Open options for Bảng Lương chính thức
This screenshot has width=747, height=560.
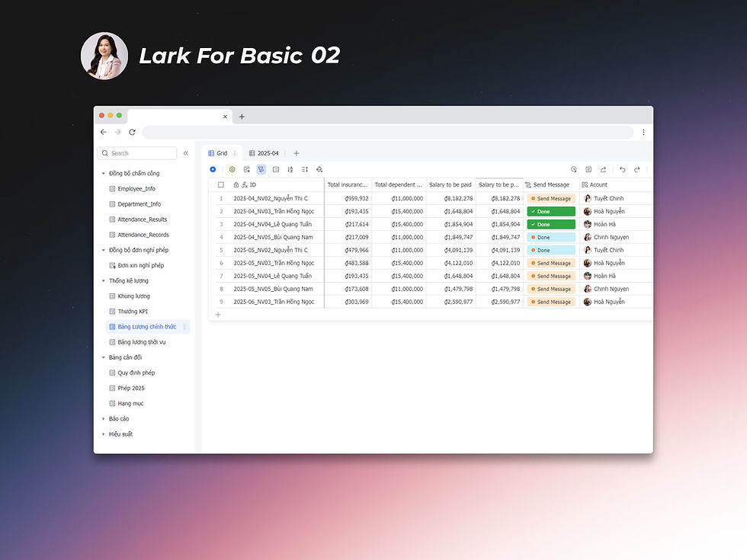[184, 327]
